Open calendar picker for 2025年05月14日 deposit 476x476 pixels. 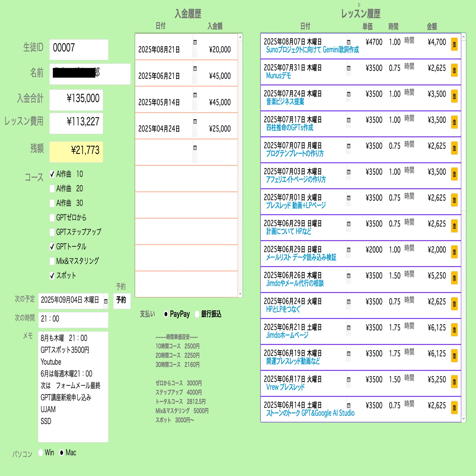(x=195, y=95)
